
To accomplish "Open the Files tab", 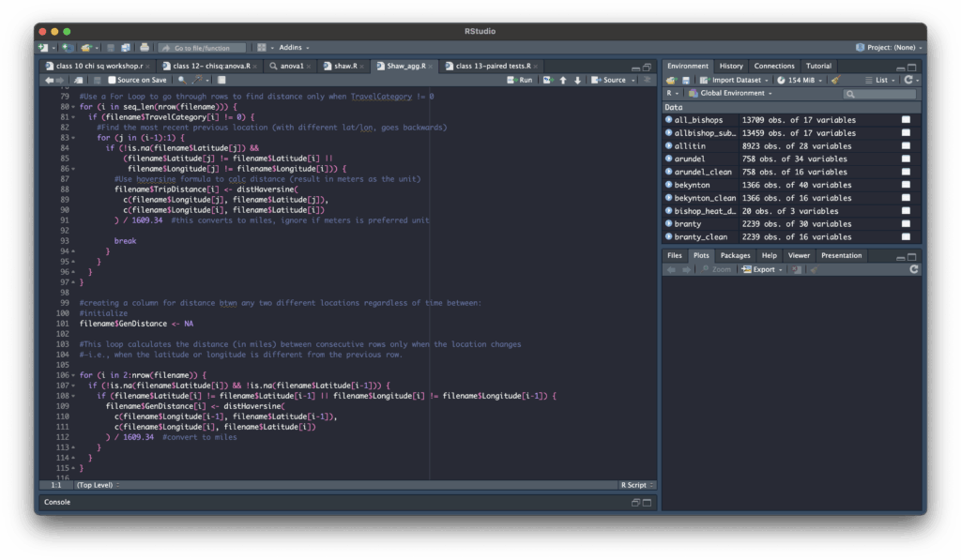I will (674, 255).
